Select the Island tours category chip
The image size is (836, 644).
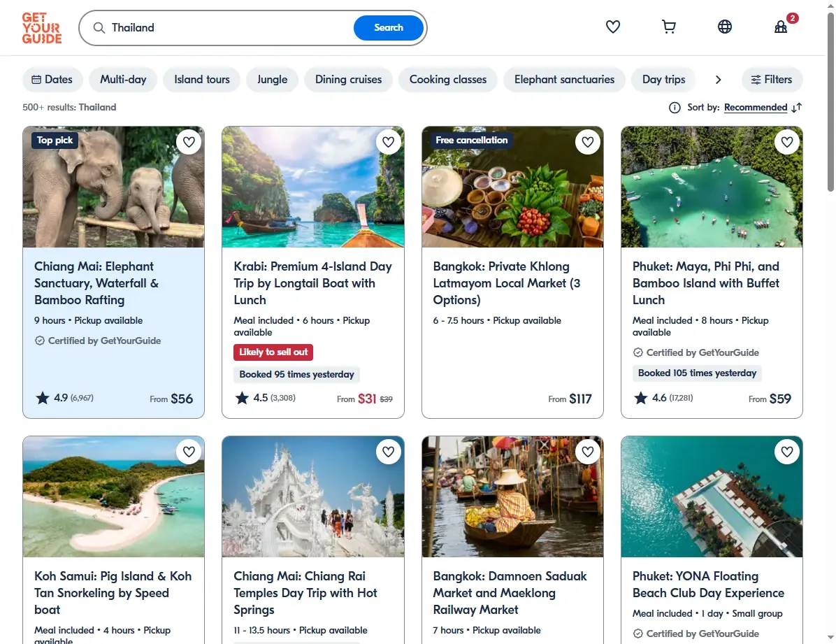tap(202, 80)
